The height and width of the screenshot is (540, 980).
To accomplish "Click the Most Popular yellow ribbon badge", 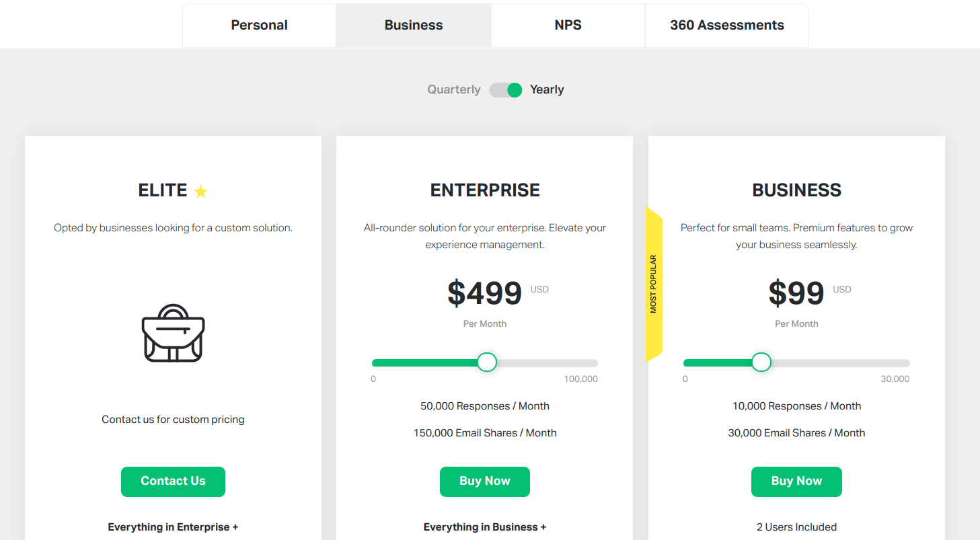I will (653, 284).
